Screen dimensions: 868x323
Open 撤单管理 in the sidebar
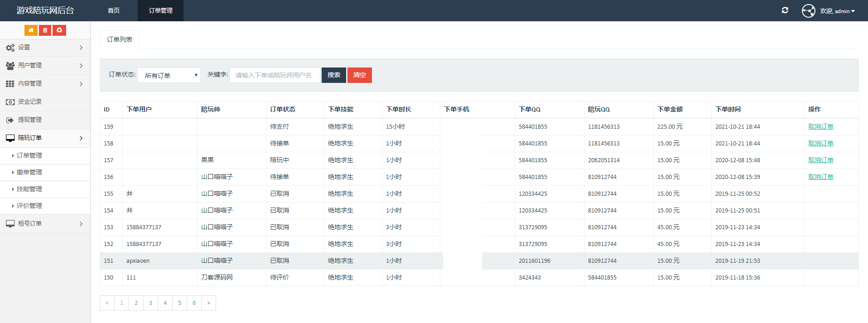click(29, 172)
